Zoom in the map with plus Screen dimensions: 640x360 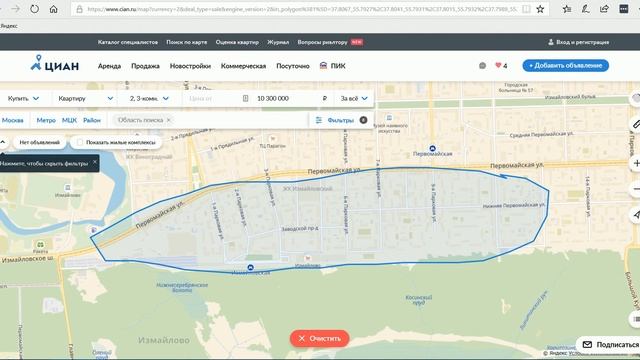point(636,163)
